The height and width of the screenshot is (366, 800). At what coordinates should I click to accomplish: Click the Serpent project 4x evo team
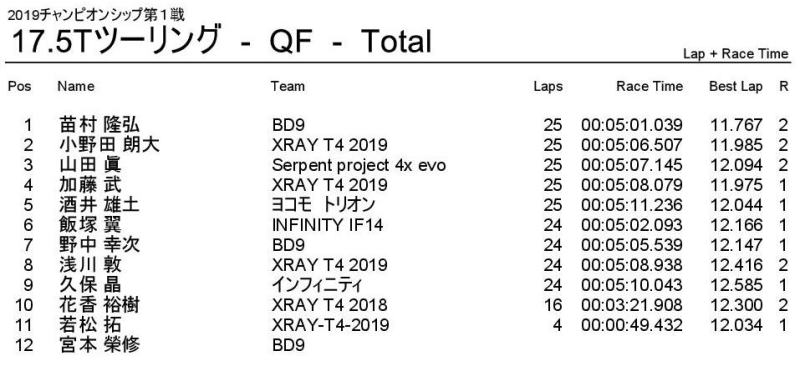[359, 165]
